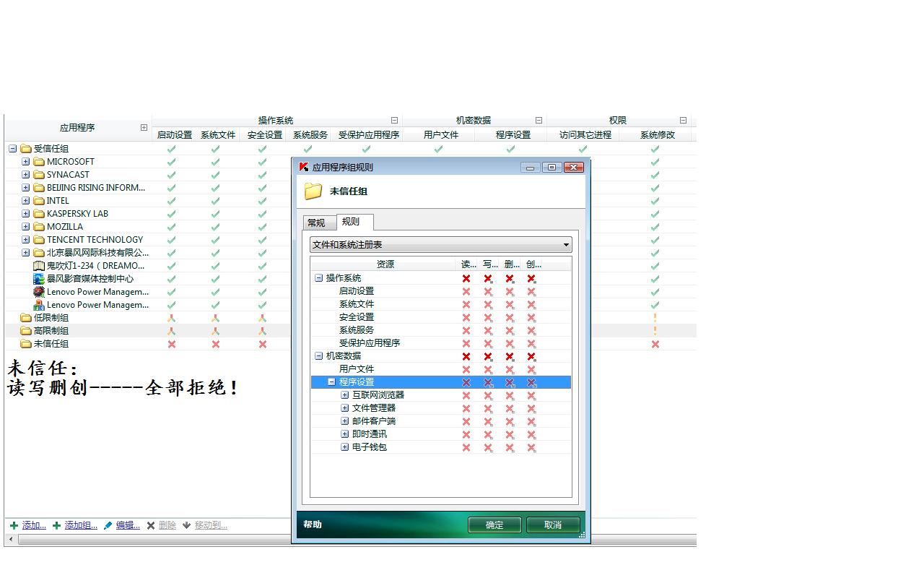
Task: Click the 北京暴风网际科技 folder icon
Action: (x=39, y=253)
